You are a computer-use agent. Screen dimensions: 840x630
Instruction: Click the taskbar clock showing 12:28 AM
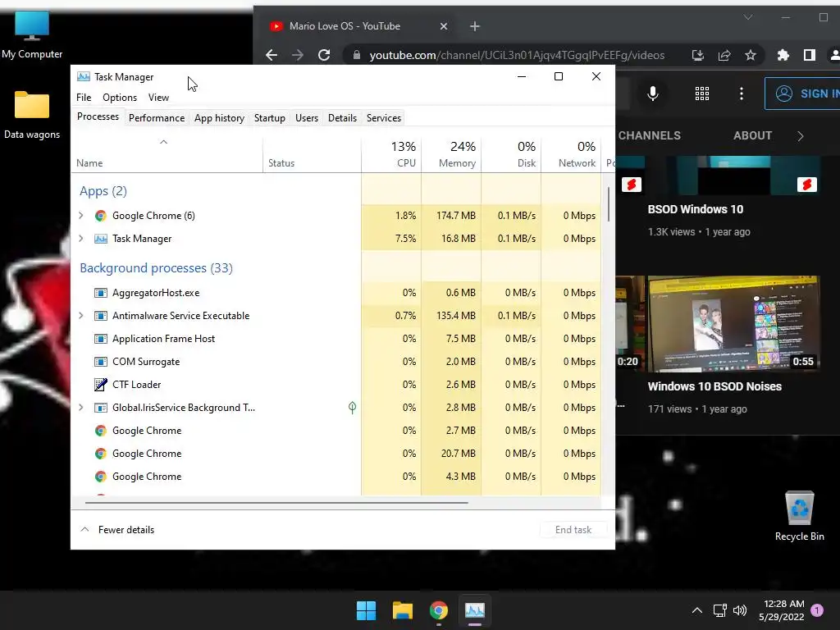tap(782, 610)
